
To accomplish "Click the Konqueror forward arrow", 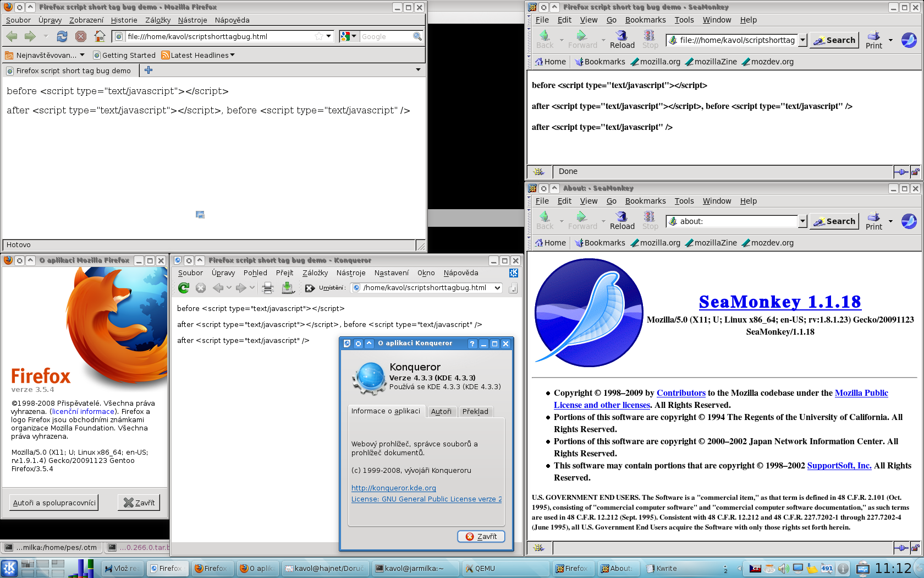I will tap(241, 287).
